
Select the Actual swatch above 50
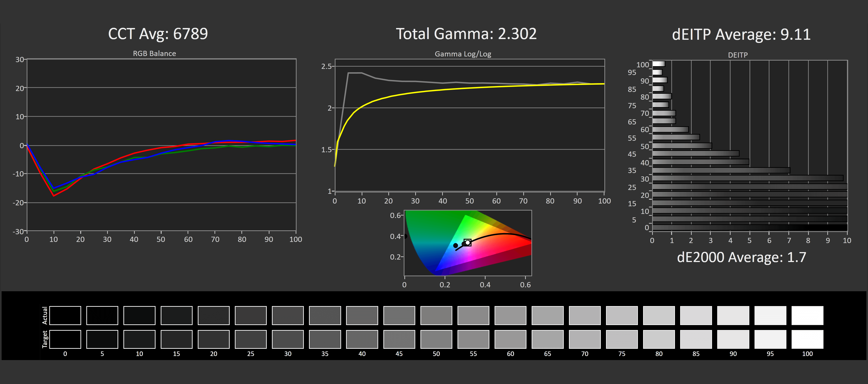coord(436,315)
